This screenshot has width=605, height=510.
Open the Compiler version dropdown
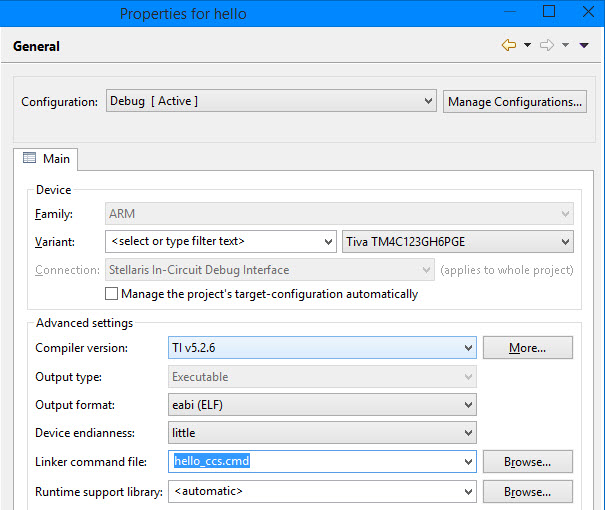468,348
